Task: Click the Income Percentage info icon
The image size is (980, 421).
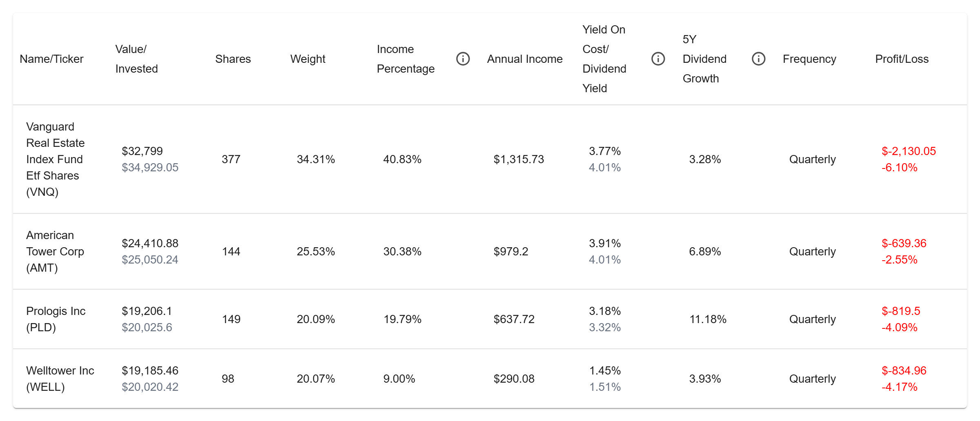Action: coord(463,59)
